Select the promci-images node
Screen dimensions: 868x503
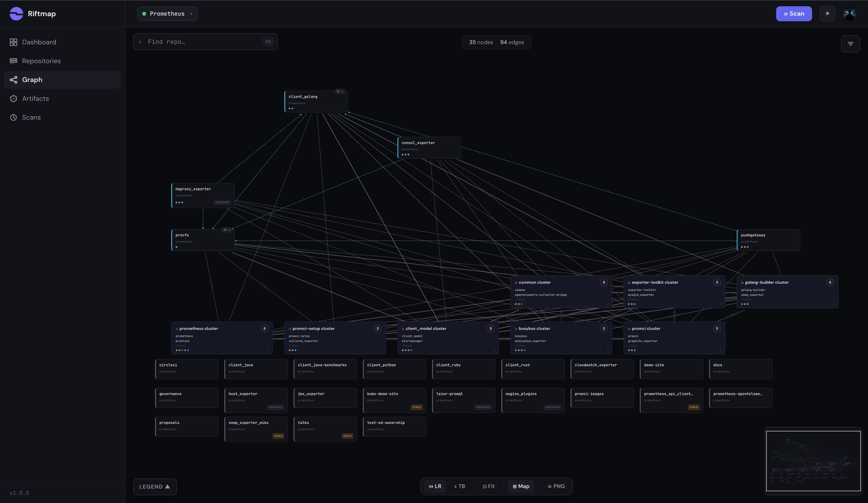tap(602, 398)
